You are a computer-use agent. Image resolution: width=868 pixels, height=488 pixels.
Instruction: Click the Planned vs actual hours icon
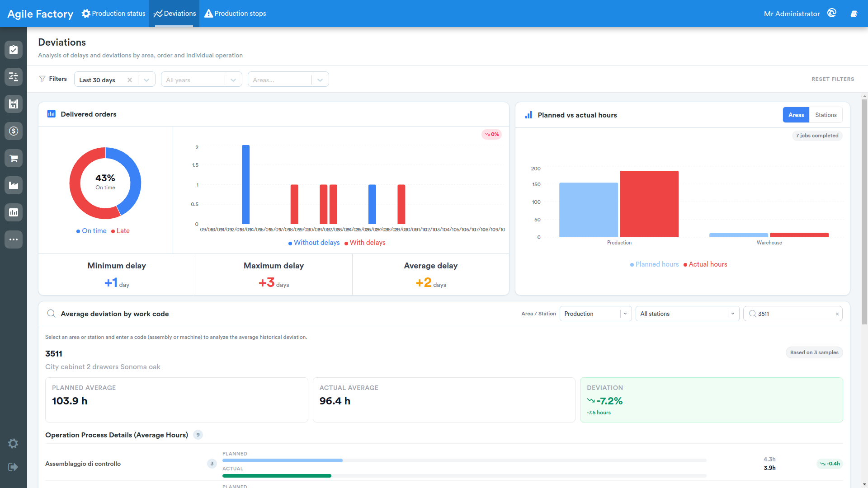(x=528, y=115)
